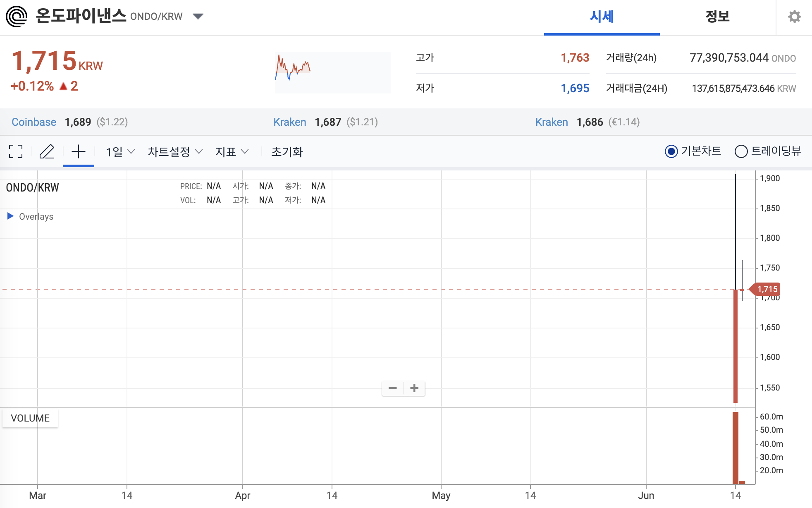Switch to the 시세 tab
Image resolution: width=812 pixels, height=508 pixels.
pos(602,17)
